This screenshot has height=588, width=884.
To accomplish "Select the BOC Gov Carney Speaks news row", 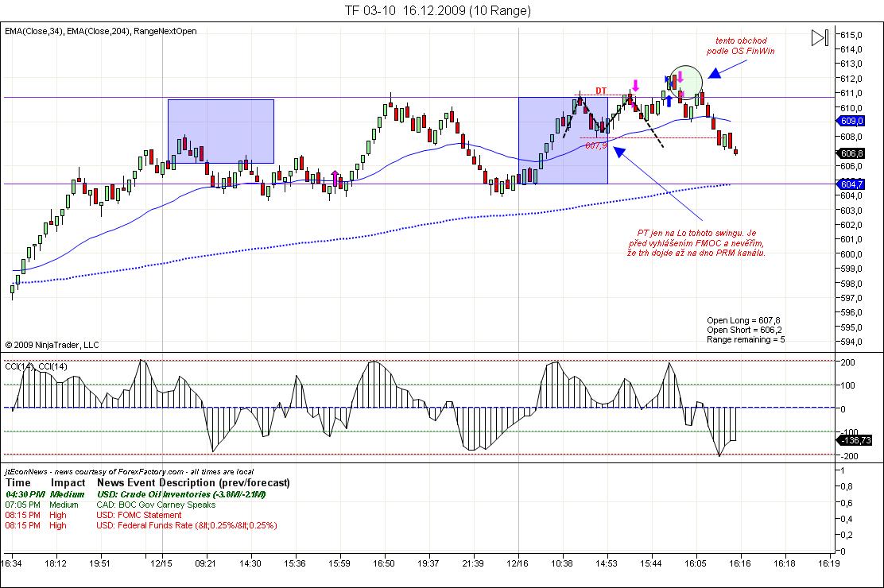I will click(111, 505).
